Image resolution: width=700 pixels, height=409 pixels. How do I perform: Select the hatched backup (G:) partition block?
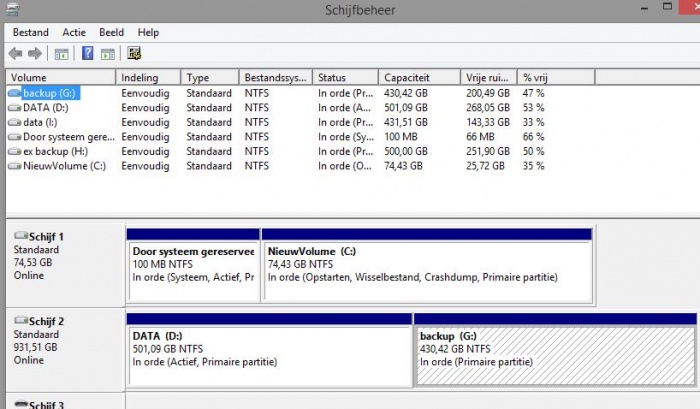(x=555, y=350)
